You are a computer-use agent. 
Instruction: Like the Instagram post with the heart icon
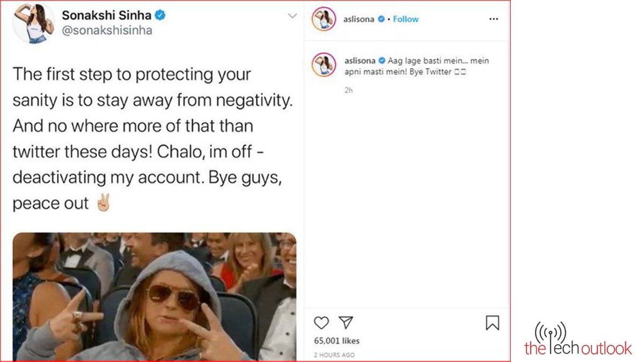coord(321,322)
